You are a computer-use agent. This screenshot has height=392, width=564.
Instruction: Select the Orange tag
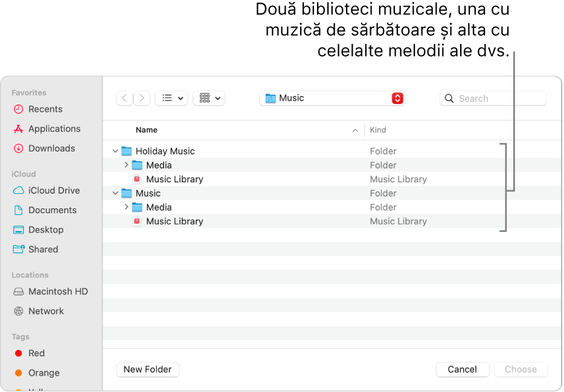37,373
